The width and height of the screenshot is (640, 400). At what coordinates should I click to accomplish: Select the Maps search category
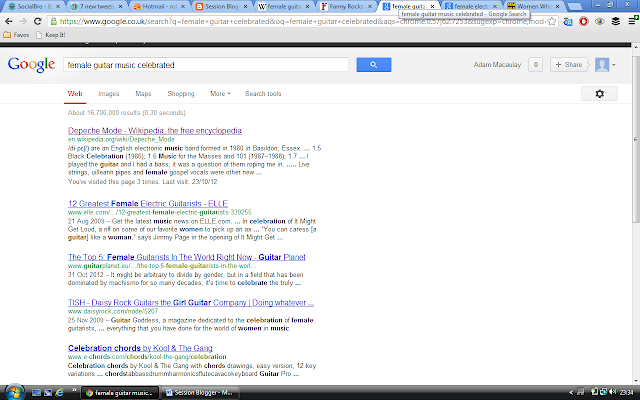click(x=143, y=93)
